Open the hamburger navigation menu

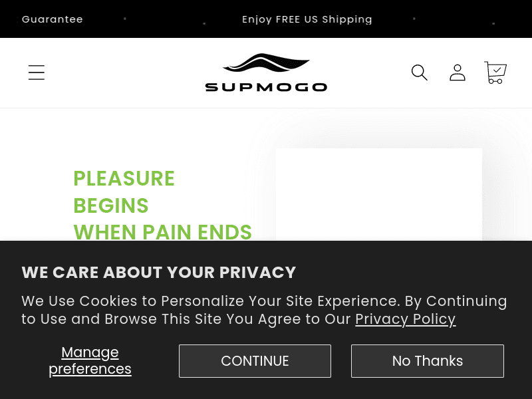[37, 72]
